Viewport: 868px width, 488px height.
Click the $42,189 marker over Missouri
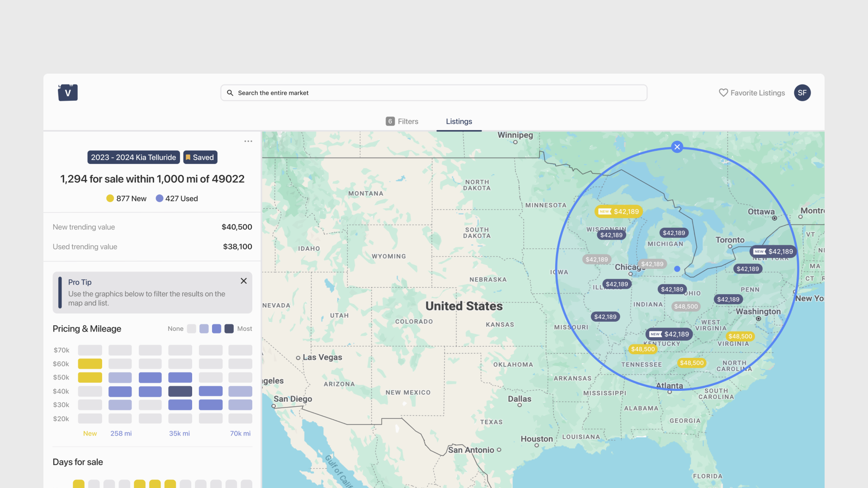click(x=605, y=317)
